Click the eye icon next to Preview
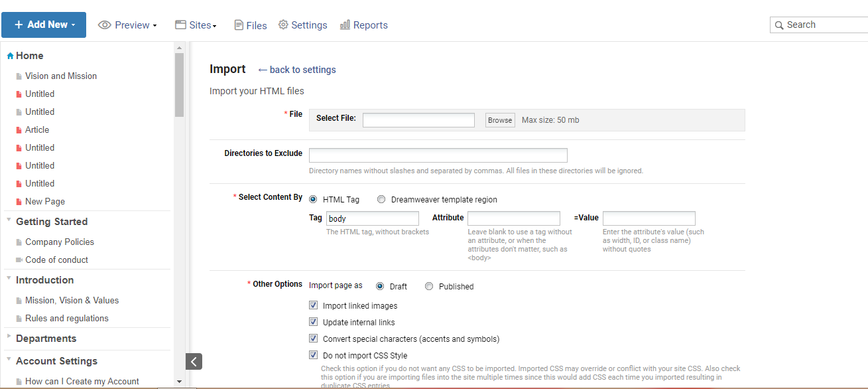 (x=105, y=25)
